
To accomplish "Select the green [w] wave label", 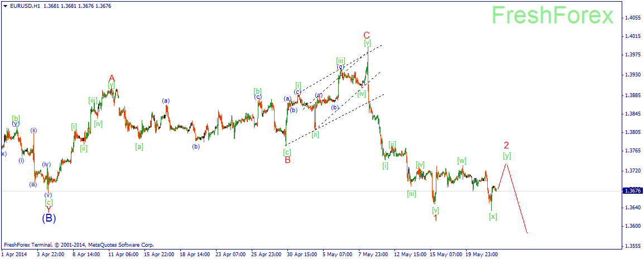I will (x=462, y=160).
